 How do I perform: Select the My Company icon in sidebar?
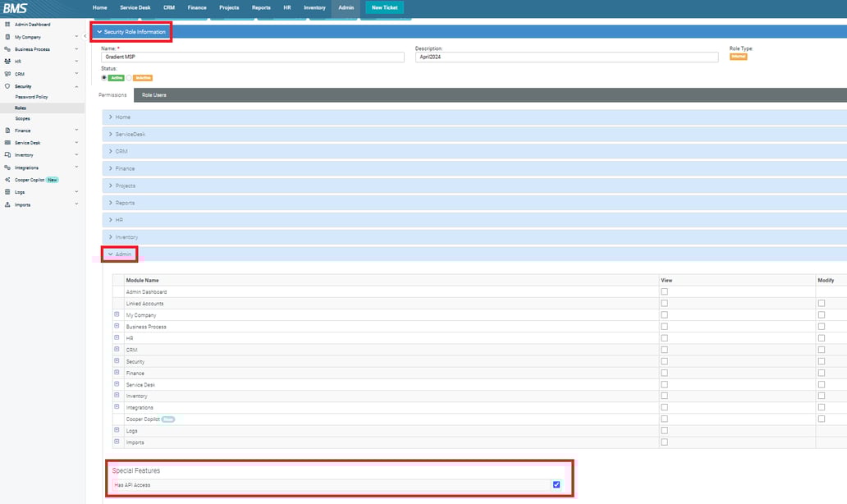[9, 36]
